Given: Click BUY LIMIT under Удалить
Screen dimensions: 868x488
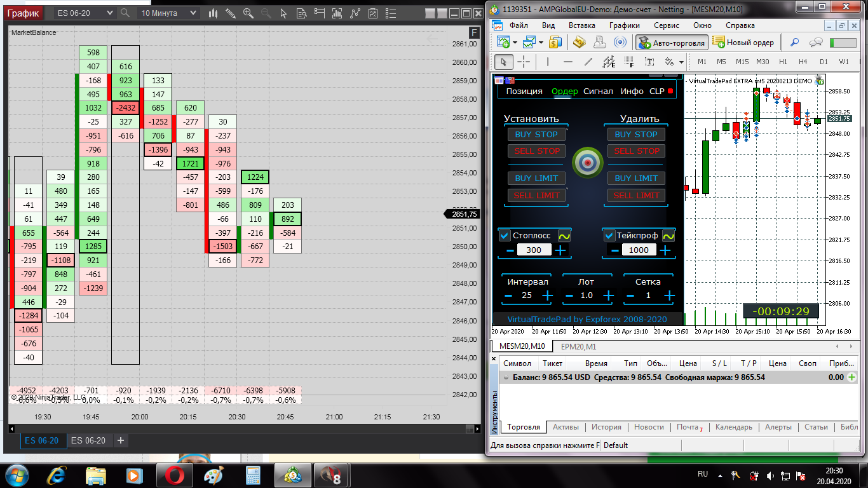Looking at the screenshot, I should pyautogui.click(x=636, y=178).
